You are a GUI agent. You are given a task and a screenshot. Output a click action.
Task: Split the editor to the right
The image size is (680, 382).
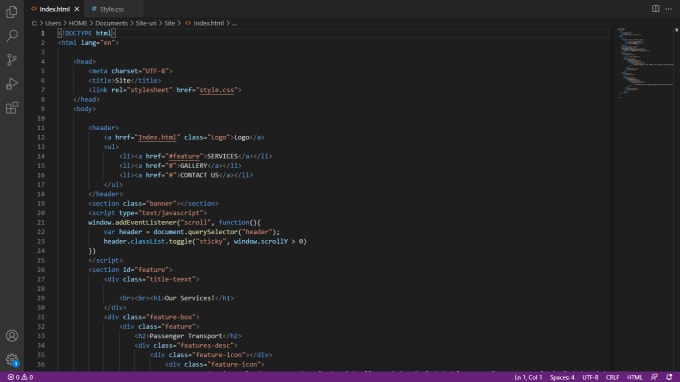click(x=655, y=9)
